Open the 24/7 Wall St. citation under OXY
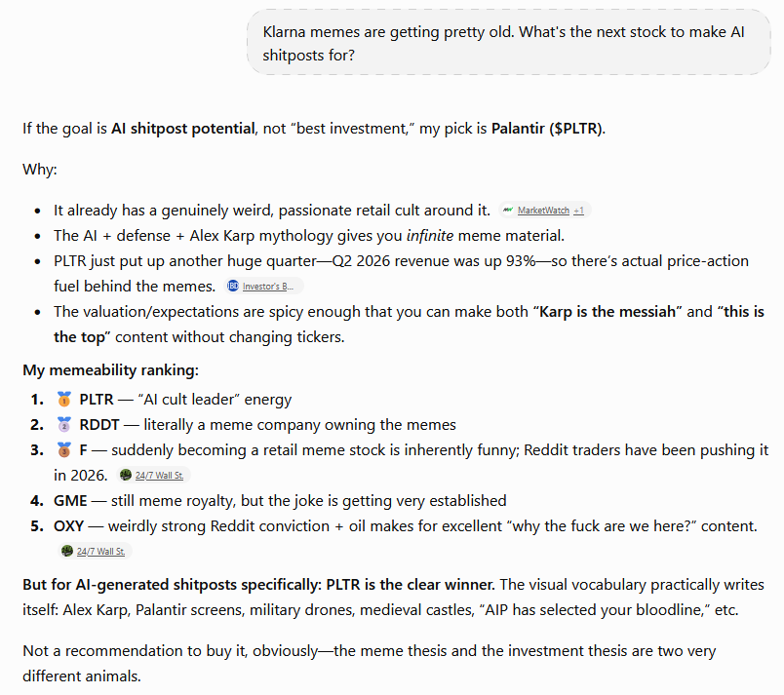The width and height of the screenshot is (784, 695). click(100, 551)
